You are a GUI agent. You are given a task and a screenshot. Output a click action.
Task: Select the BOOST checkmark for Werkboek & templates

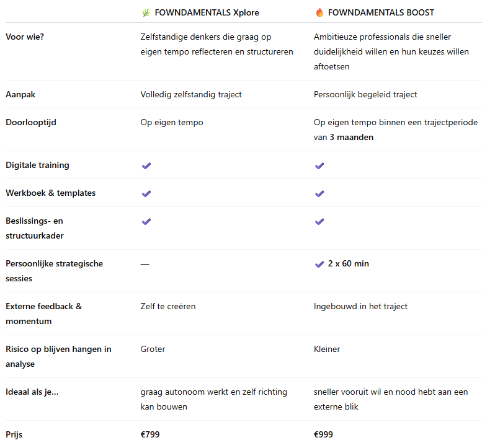point(319,193)
